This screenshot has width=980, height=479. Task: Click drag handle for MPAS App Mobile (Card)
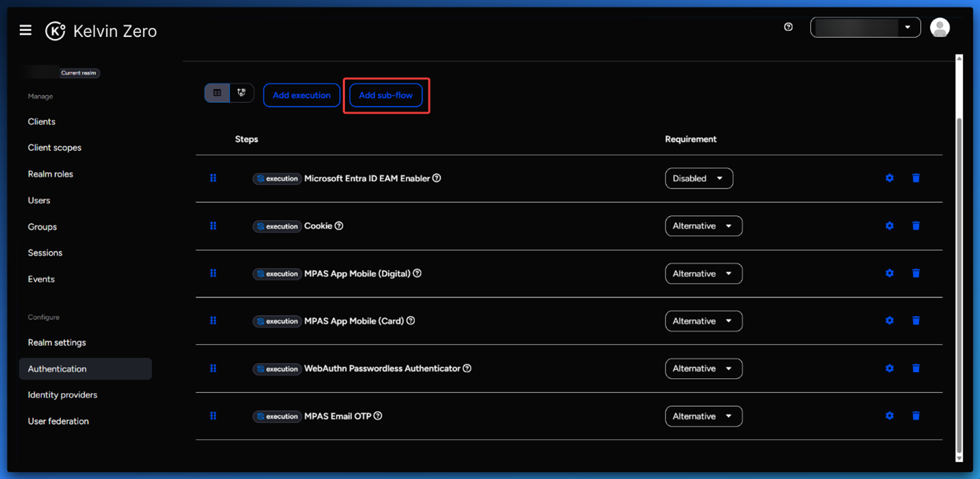tap(213, 321)
